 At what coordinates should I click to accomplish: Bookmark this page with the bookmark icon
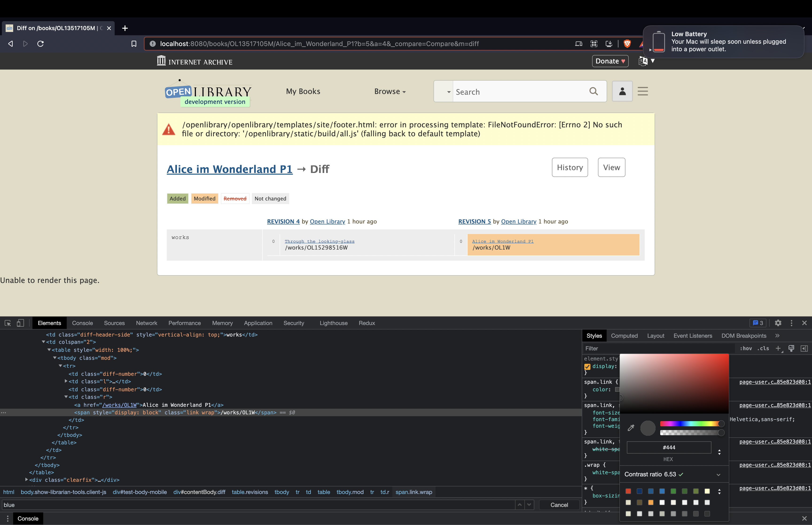coord(134,44)
